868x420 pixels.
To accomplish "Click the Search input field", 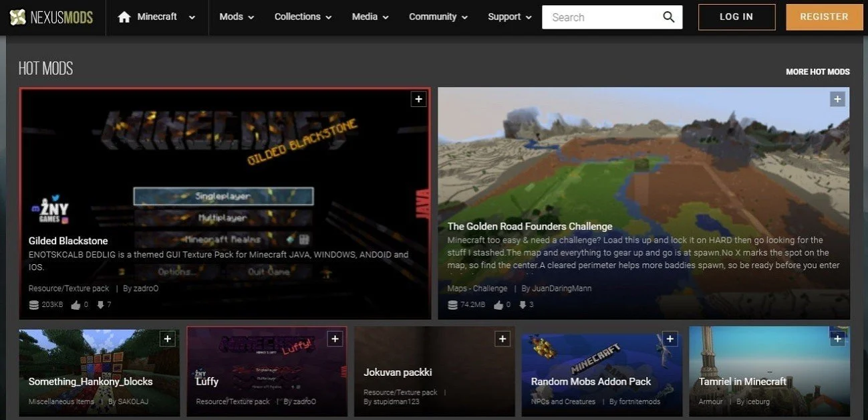I will (x=601, y=17).
